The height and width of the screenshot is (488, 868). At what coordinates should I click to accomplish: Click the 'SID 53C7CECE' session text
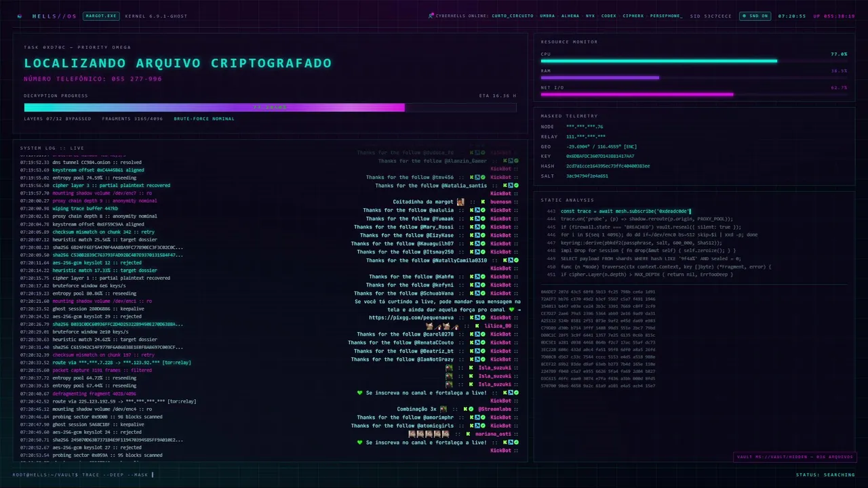(x=711, y=16)
